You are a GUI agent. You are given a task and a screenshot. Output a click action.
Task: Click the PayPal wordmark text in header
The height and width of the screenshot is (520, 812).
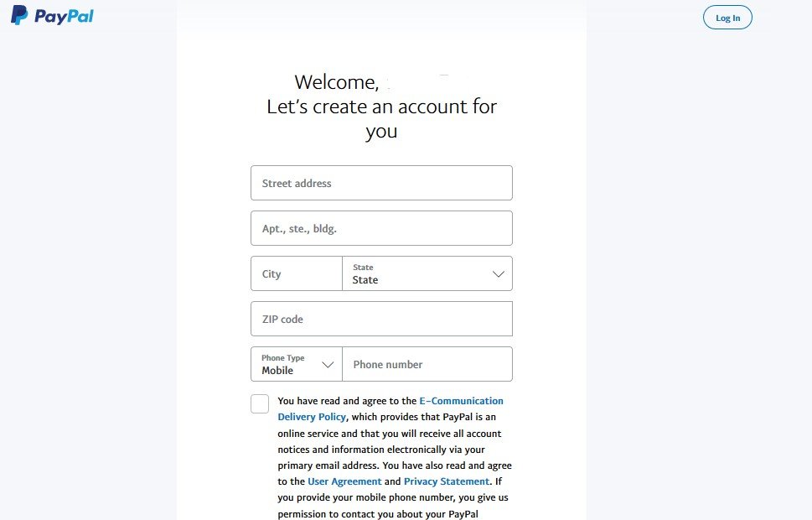tap(64, 16)
